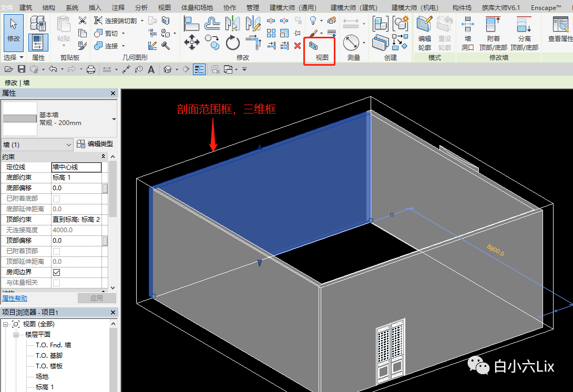Image resolution: width=573 pixels, height=392 pixels.
Task: Select the Wall Opening (墙洞口) tool
Action: click(x=467, y=33)
